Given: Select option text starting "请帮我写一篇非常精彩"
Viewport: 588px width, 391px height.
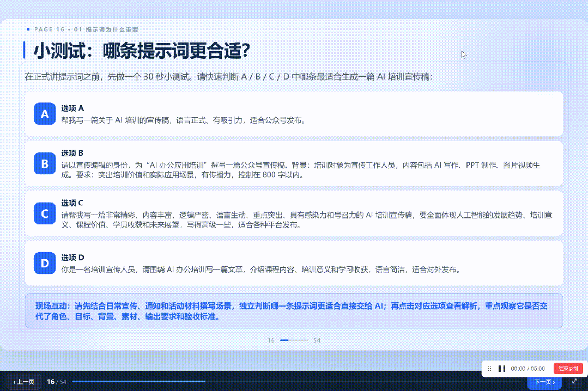Looking at the screenshot, I should click(307, 219).
